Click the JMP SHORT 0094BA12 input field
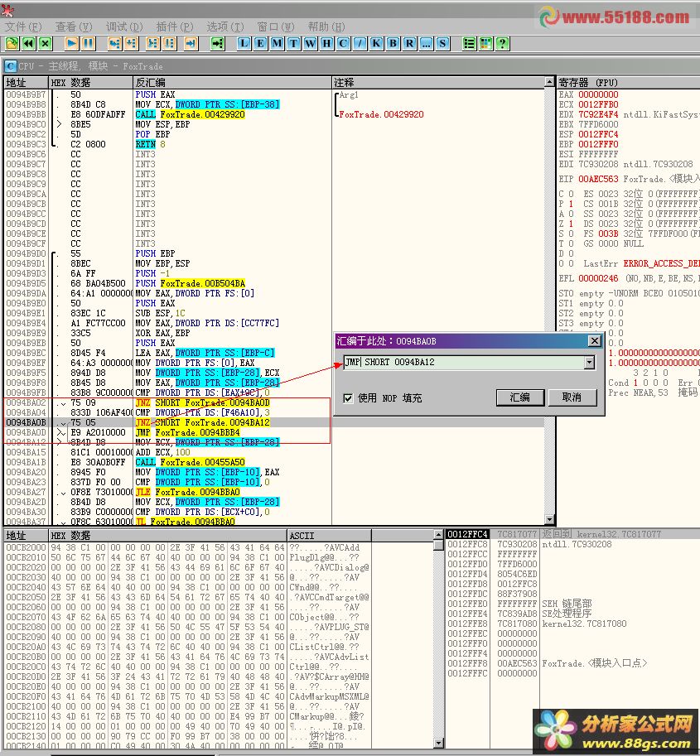This screenshot has width=700, height=756. click(464, 363)
